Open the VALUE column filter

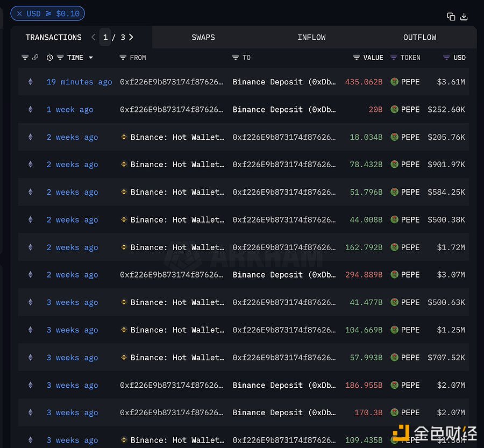point(357,58)
